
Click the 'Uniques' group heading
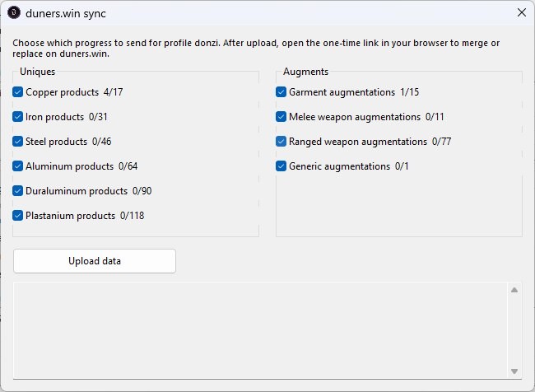(37, 72)
